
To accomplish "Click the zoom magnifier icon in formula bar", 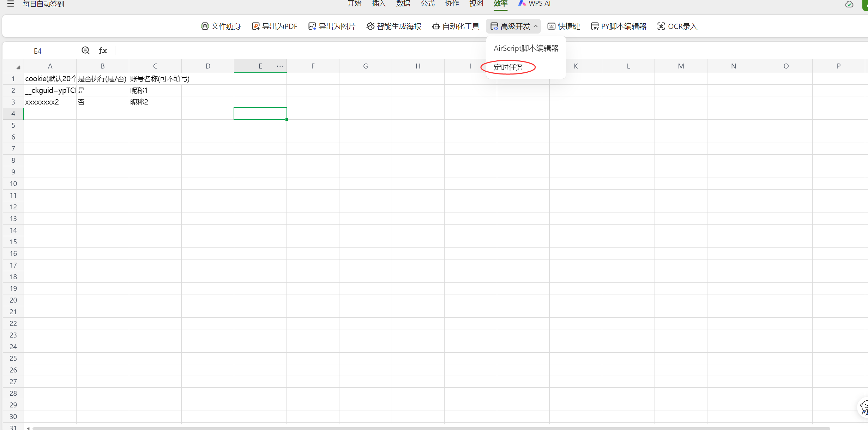I will 85,50.
